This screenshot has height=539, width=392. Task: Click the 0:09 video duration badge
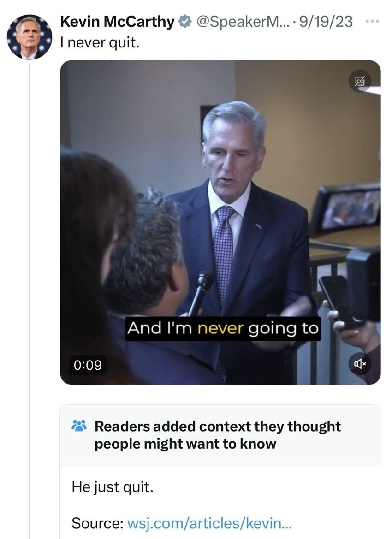pos(88,365)
